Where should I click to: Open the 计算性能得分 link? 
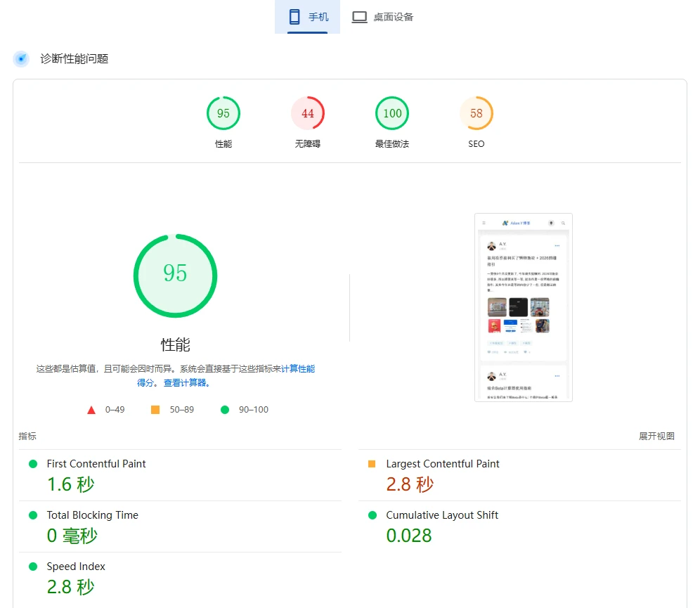point(297,368)
